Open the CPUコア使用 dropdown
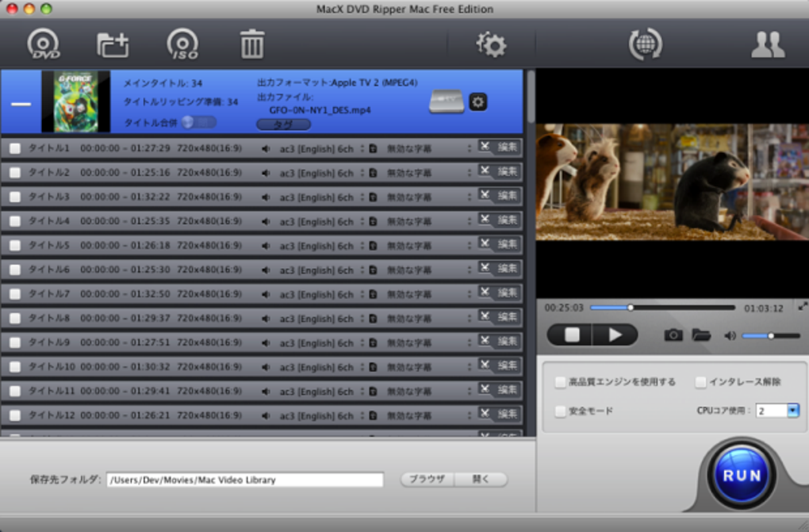809x532 pixels. click(793, 411)
